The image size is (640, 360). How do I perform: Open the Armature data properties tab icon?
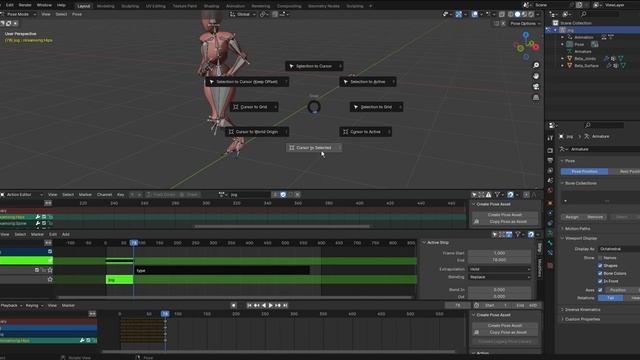(x=550, y=233)
